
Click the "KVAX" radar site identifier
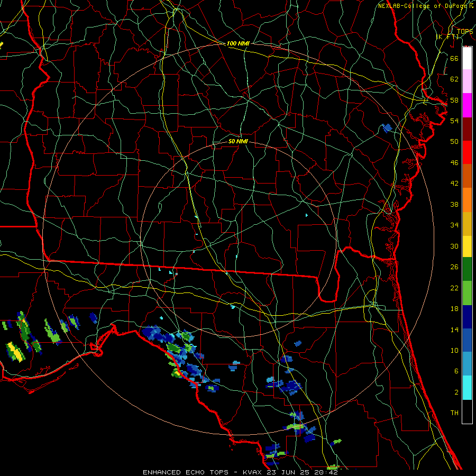(x=252, y=472)
